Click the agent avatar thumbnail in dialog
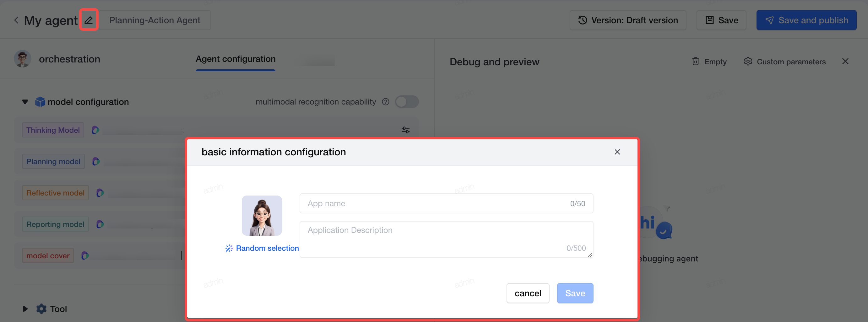 [262, 216]
